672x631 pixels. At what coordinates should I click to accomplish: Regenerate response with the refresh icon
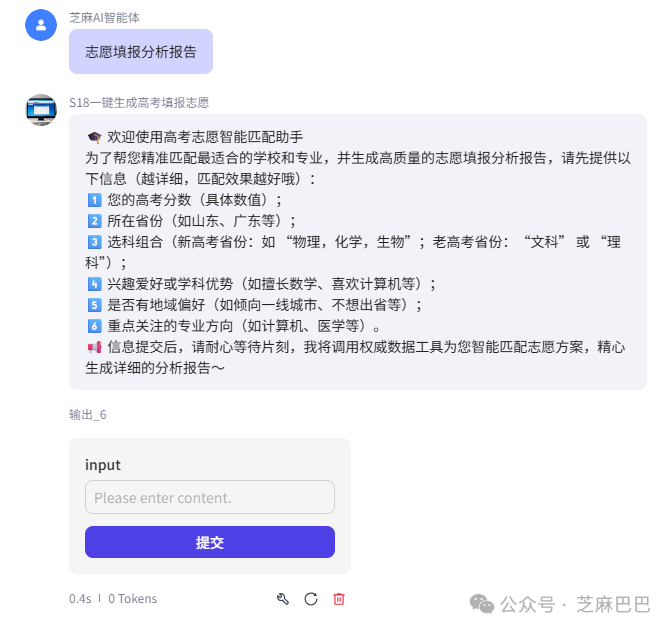pyautogui.click(x=311, y=599)
